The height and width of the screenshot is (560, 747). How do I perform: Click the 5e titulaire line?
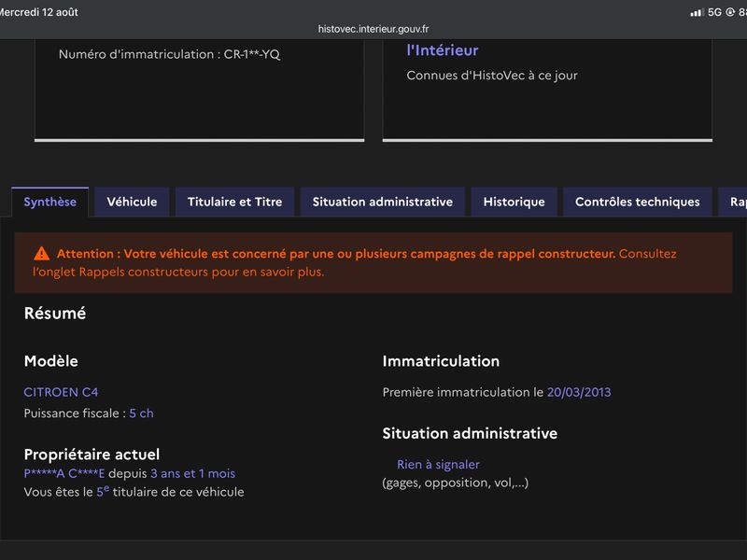(134, 492)
